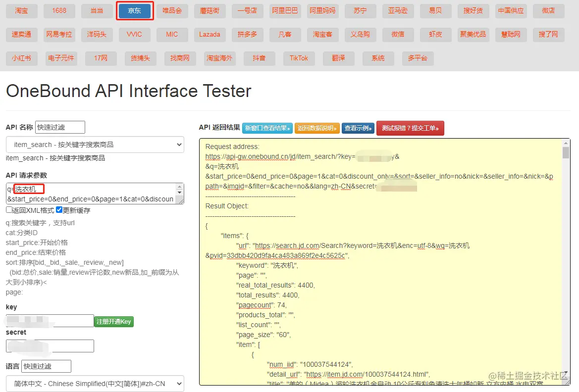
Task: Open 返回数据说明 button
Action: (x=317, y=128)
